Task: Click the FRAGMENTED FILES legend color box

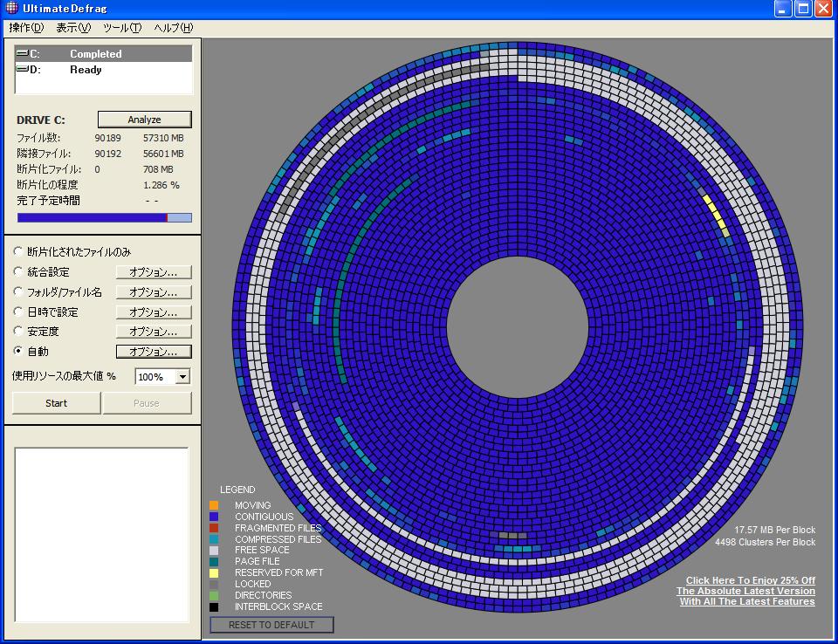Action: tap(214, 528)
